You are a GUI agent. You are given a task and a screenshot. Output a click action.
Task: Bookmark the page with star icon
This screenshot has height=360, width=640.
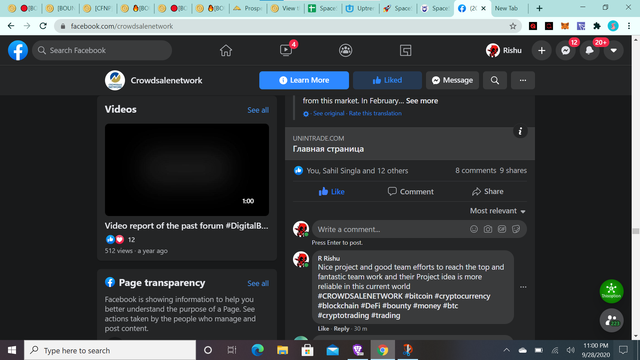(513, 26)
